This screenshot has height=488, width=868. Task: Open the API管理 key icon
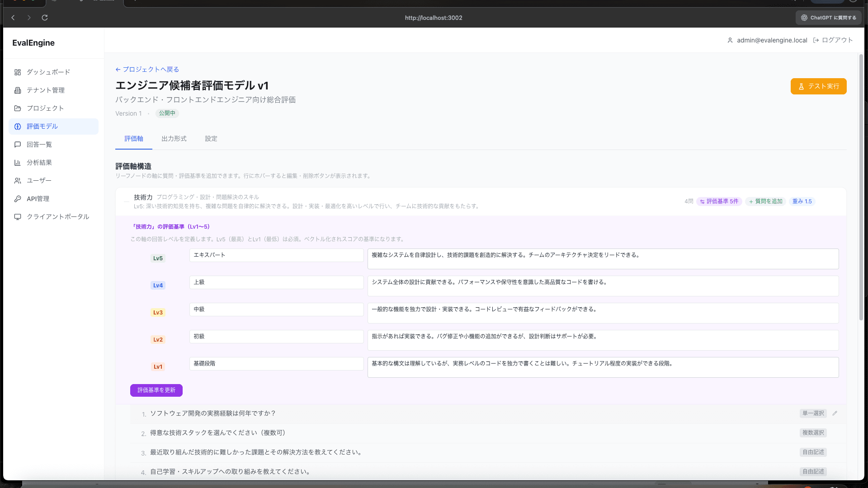click(18, 199)
